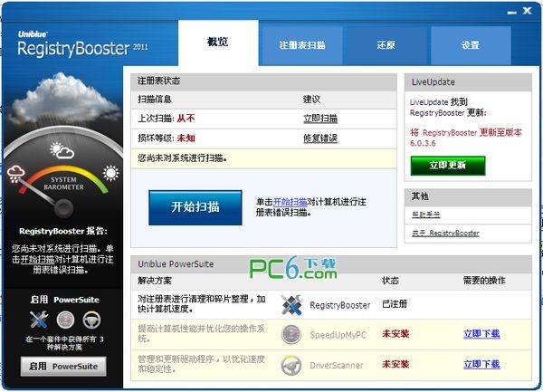Viewport: 543px width, 392px height.
Task: Click the sidebar speedometer PowerSuite icon
Action: [x=65, y=320]
